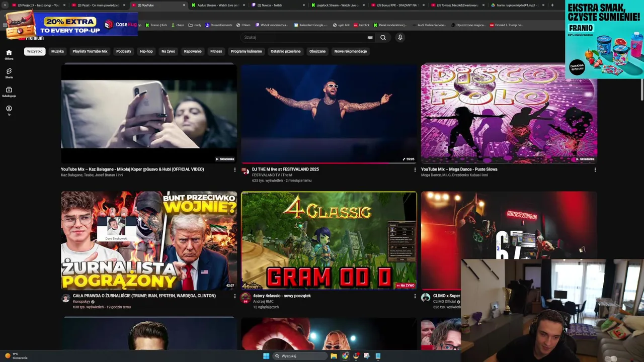Open the Subskrypcje sidebar icon
Screen dimensions: 644x362
point(9,92)
